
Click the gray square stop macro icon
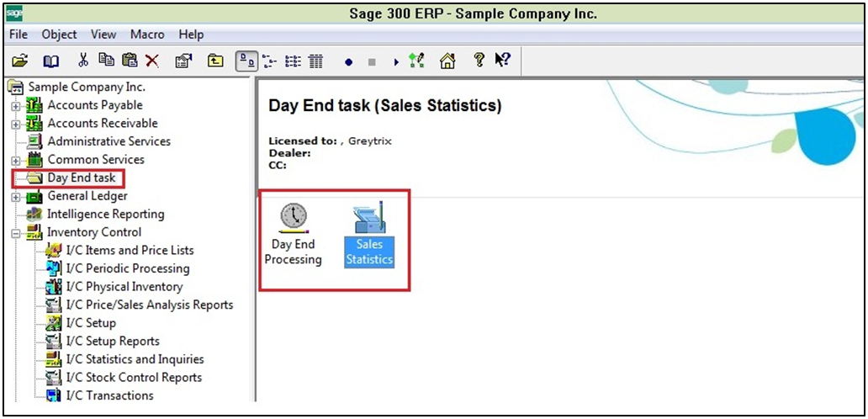[372, 62]
